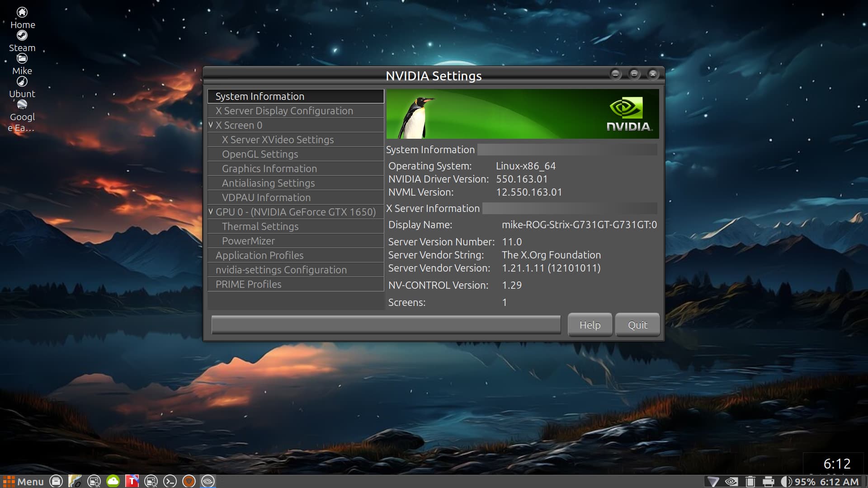Click the volume icon in the system tray

786,482
